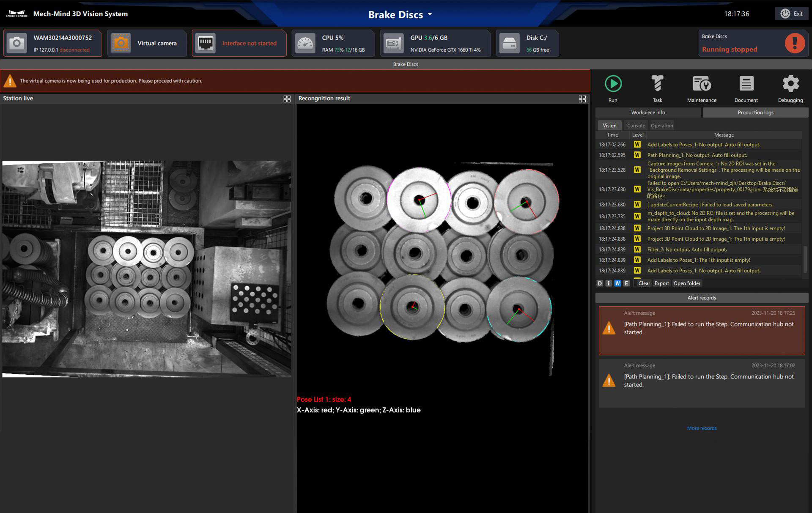812x513 pixels.
Task: Click the 18:17:36 clock display
Action: click(736, 14)
